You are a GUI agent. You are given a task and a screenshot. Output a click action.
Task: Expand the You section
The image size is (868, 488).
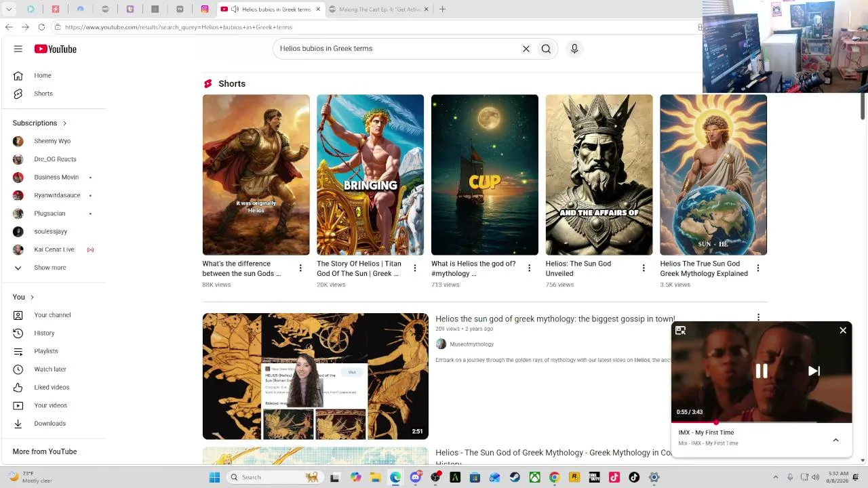point(23,297)
